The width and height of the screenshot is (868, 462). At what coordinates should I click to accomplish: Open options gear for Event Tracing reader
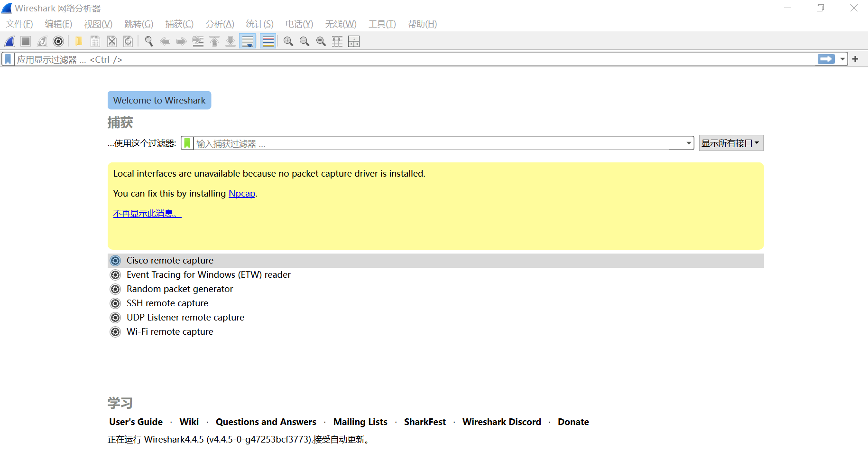(115, 275)
